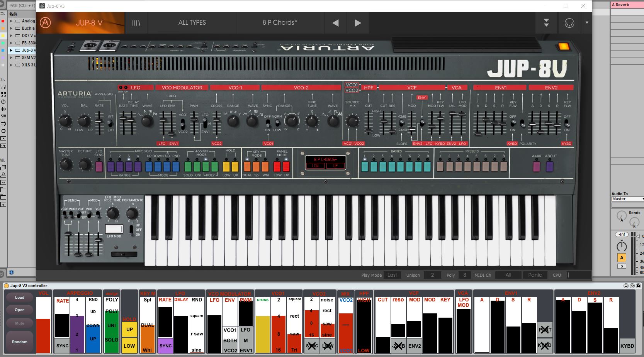Open the advanced panel double-chevron icon

click(x=546, y=23)
